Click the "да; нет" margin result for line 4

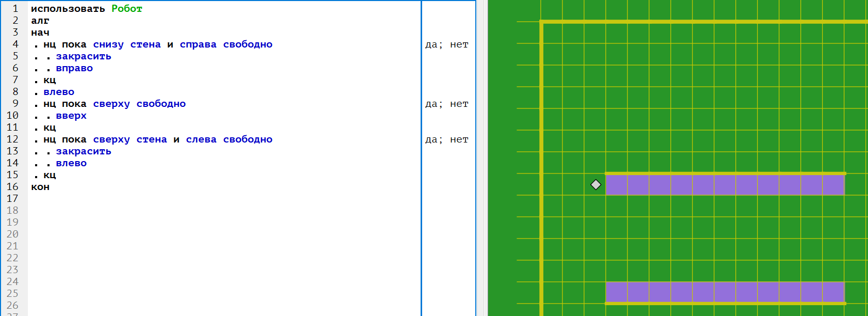tap(446, 44)
